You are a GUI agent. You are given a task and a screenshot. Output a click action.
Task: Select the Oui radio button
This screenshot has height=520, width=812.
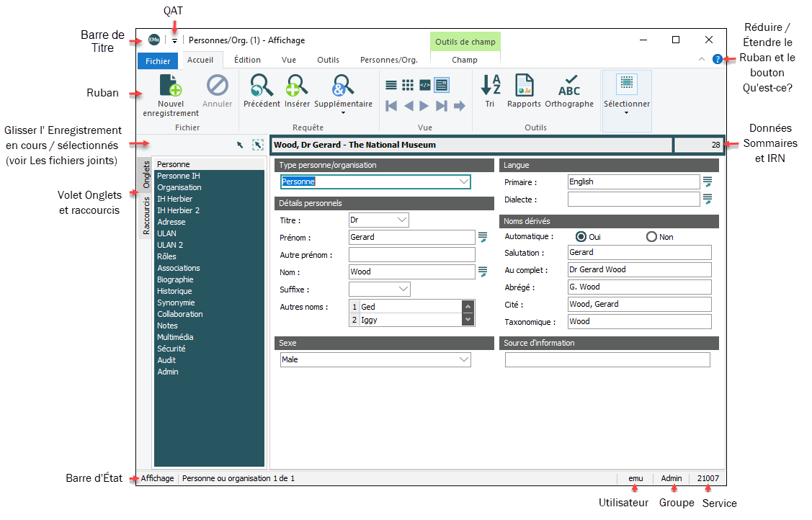point(581,236)
